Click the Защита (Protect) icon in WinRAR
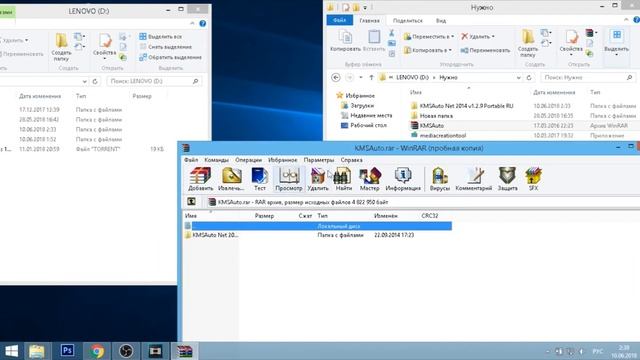This screenshot has height=360, width=640. tap(507, 179)
